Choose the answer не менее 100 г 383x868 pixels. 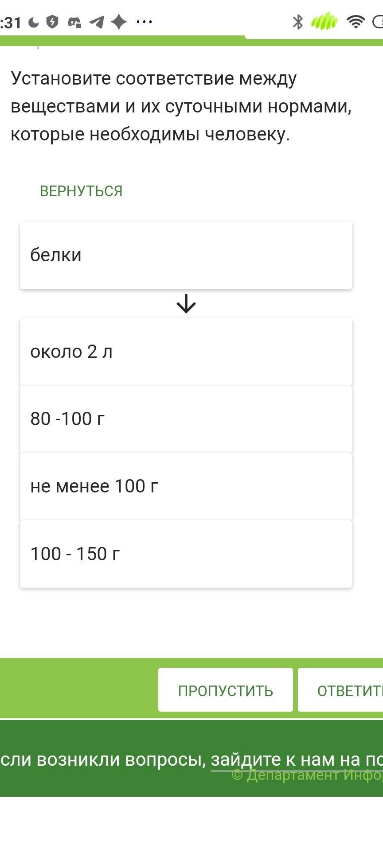186,487
